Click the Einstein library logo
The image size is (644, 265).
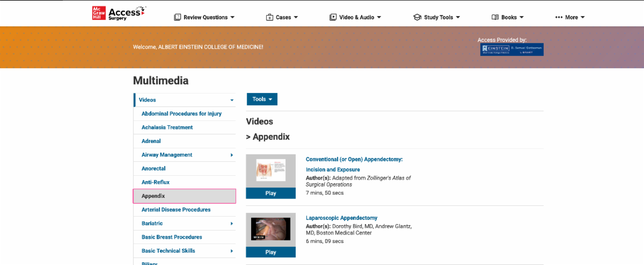point(511,49)
